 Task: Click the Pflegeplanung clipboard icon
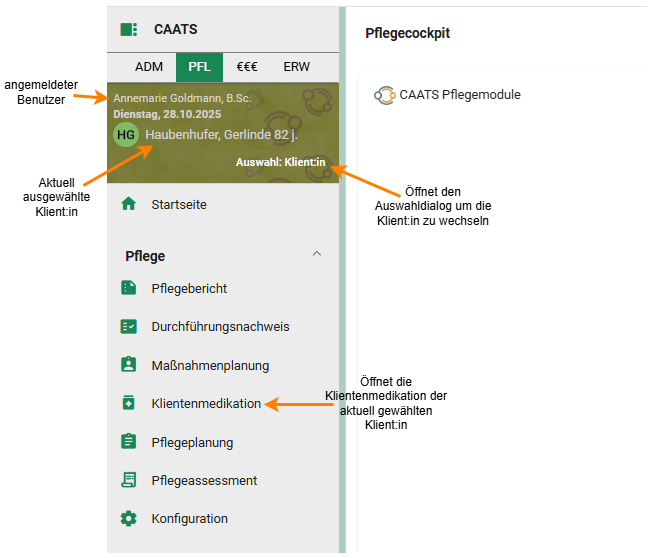(x=128, y=442)
